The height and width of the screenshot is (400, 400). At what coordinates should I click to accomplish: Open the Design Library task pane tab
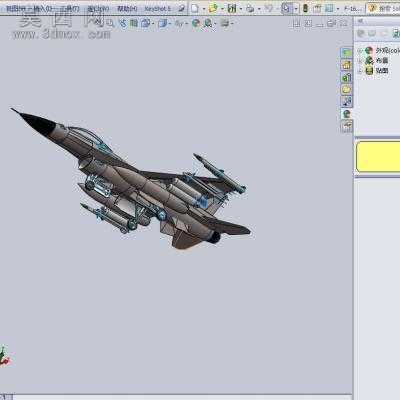347,65
